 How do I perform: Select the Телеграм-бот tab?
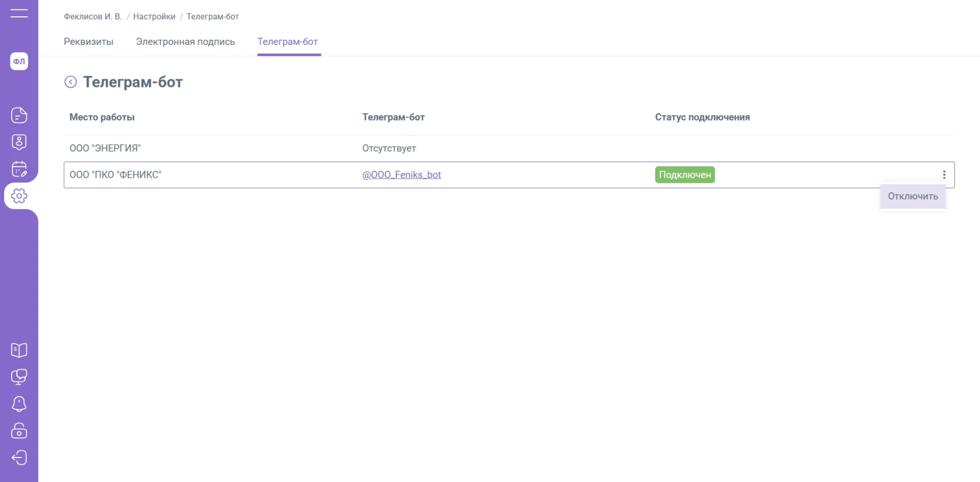coord(288,42)
